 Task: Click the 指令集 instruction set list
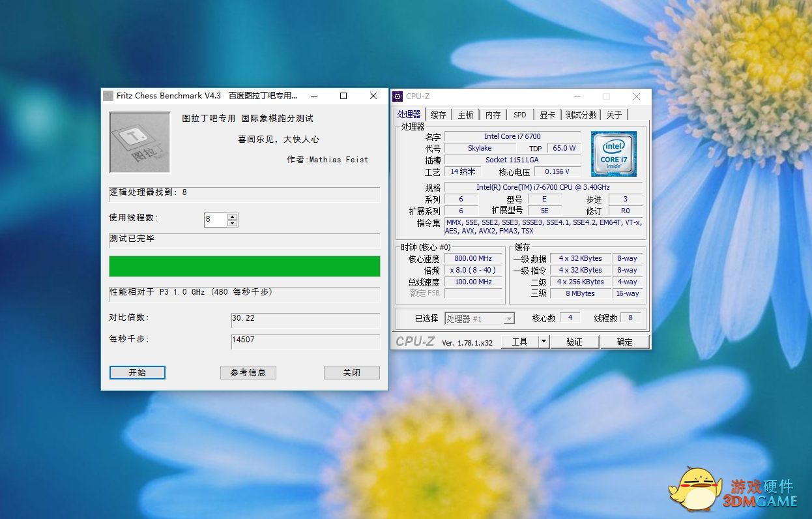(x=543, y=227)
